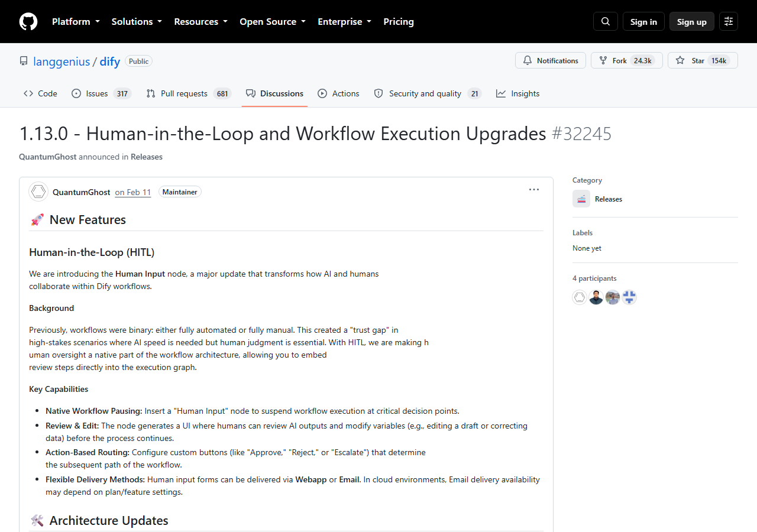Click the 'on Feb 11' timestamp
The height and width of the screenshot is (532, 757).
(133, 192)
